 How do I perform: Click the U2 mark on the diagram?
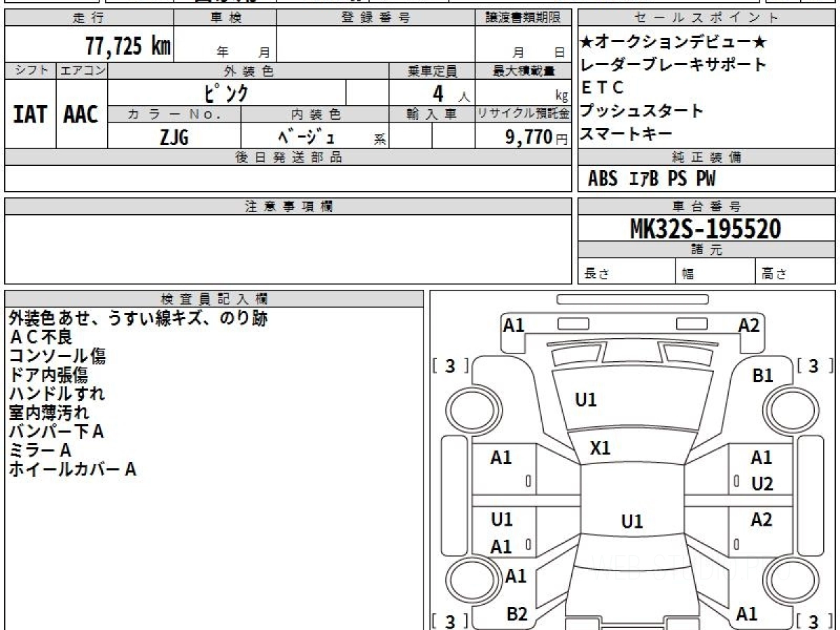coord(762,484)
